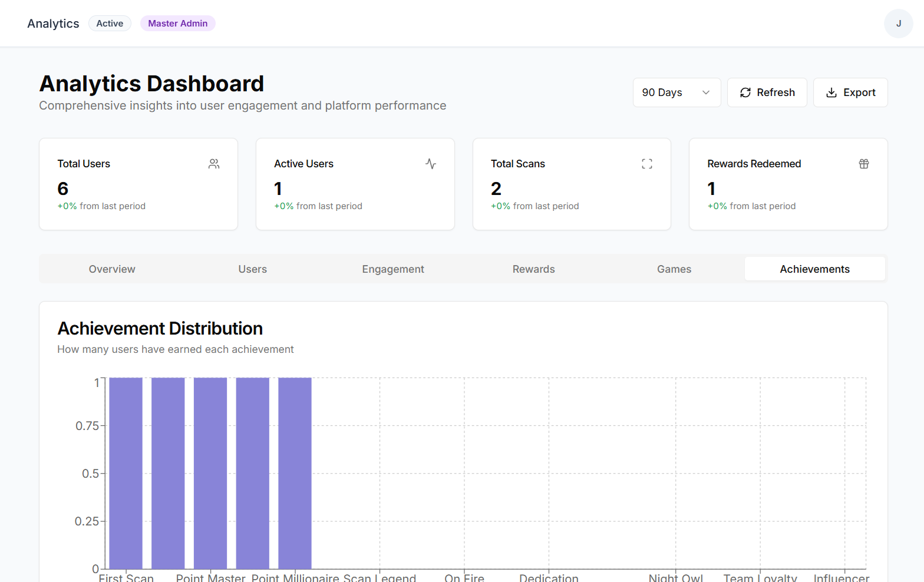This screenshot has width=924, height=582.
Task: Click the download arrow icon beside Export
Action: click(x=831, y=92)
